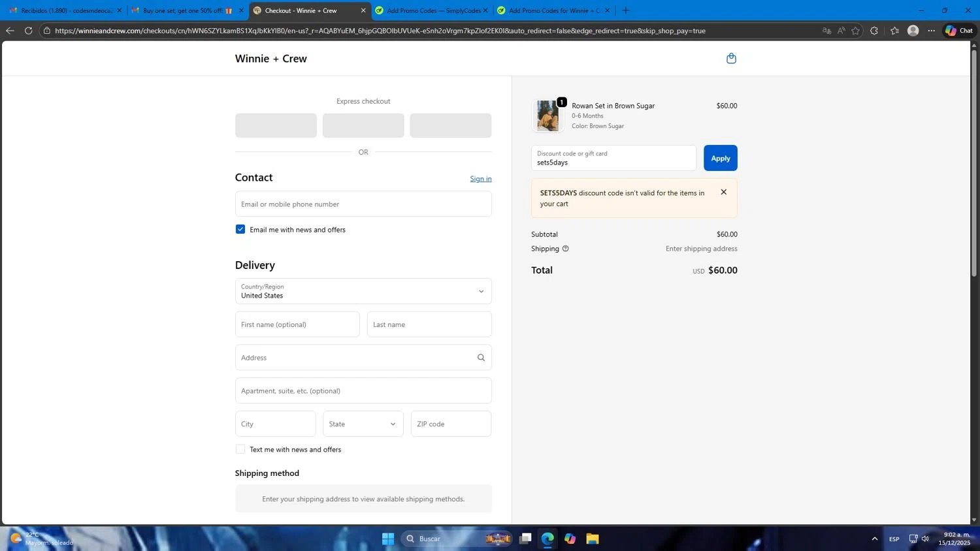Uncheck Email me with news and offers

coord(240,229)
